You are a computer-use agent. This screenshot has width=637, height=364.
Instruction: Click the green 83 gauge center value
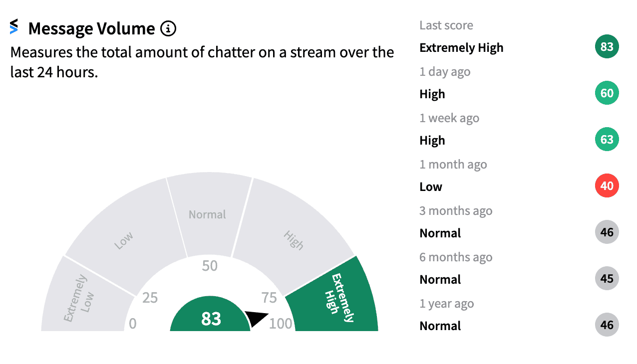[210, 319]
